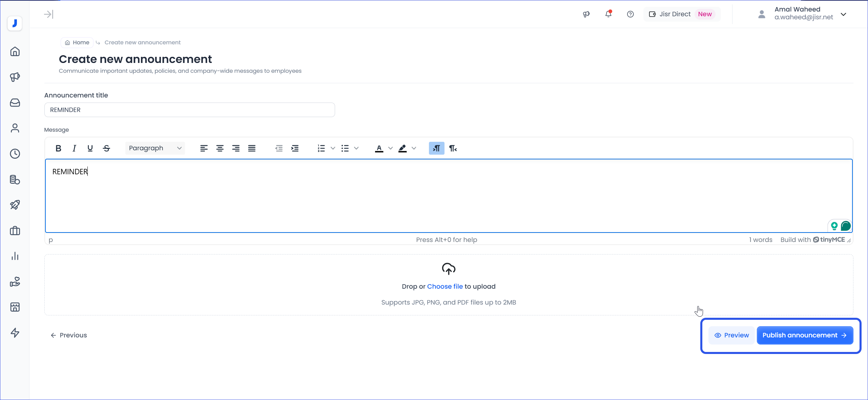Image resolution: width=868 pixels, height=400 pixels.
Task: Toggle underline formatting button
Action: (x=90, y=148)
